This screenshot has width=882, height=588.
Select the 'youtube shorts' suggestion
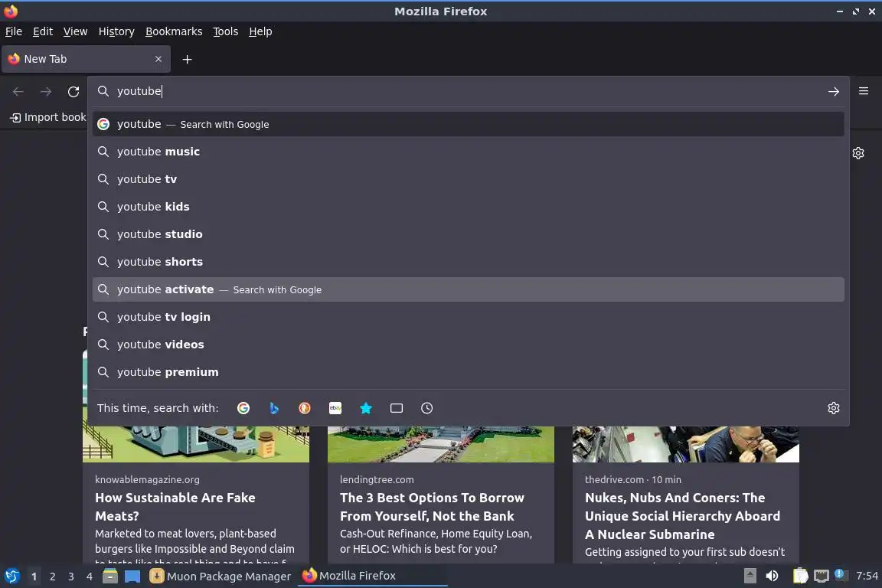coord(468,262)
